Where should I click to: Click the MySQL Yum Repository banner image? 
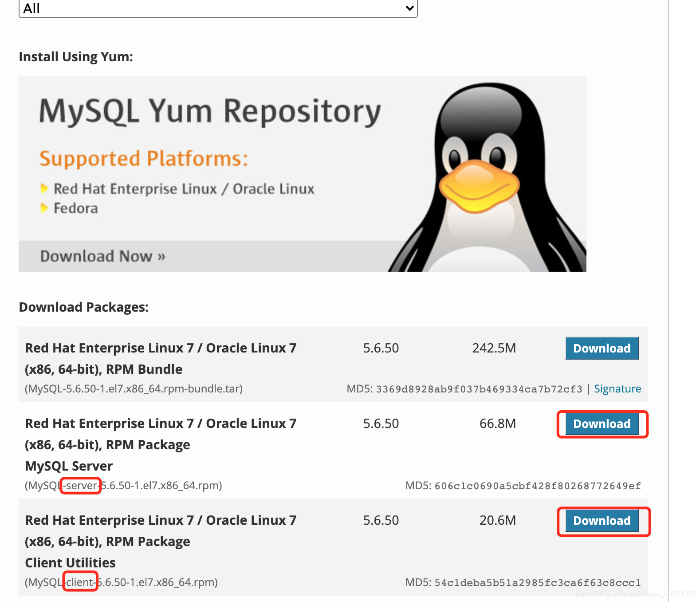click(x=302, y=174)
